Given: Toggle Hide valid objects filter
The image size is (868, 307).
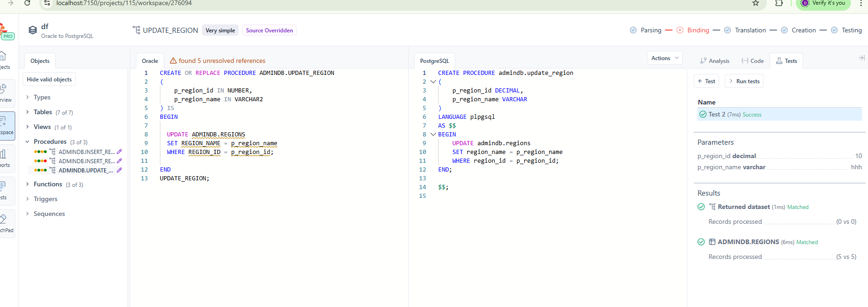Looking at the screenshot, I should coord(49,80).
